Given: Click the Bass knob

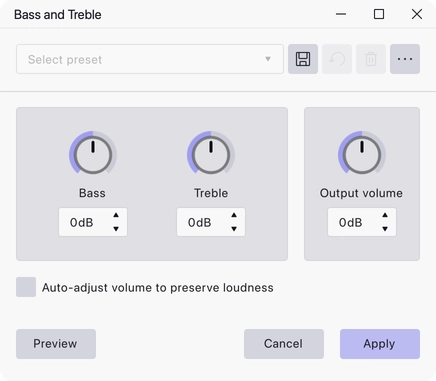Looking at the screenshot, I should (93, 153).
